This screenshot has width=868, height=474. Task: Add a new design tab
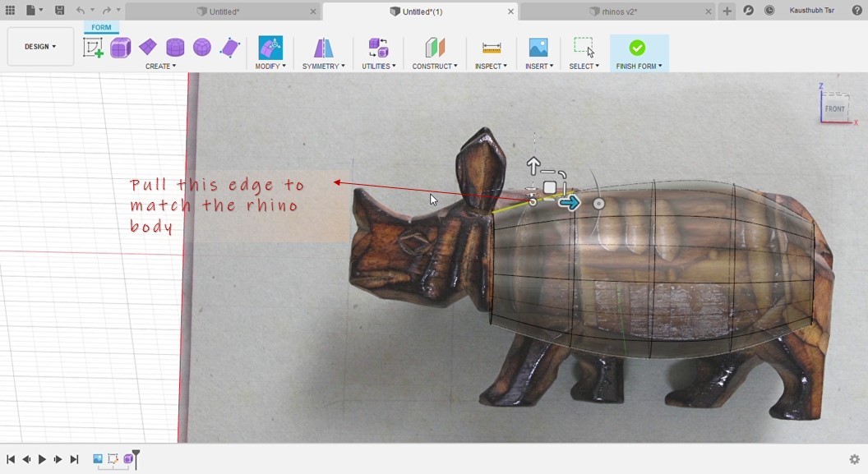tap(727, 11)
